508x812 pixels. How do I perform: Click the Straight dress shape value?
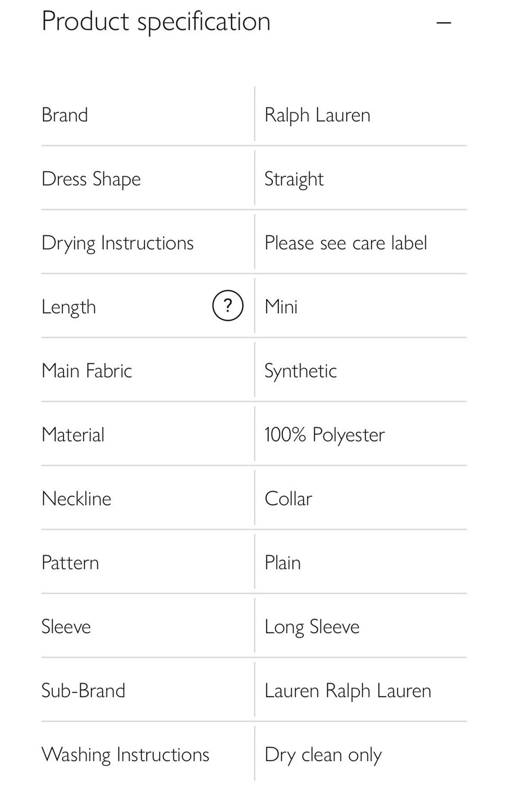click(x=294, y=179)
